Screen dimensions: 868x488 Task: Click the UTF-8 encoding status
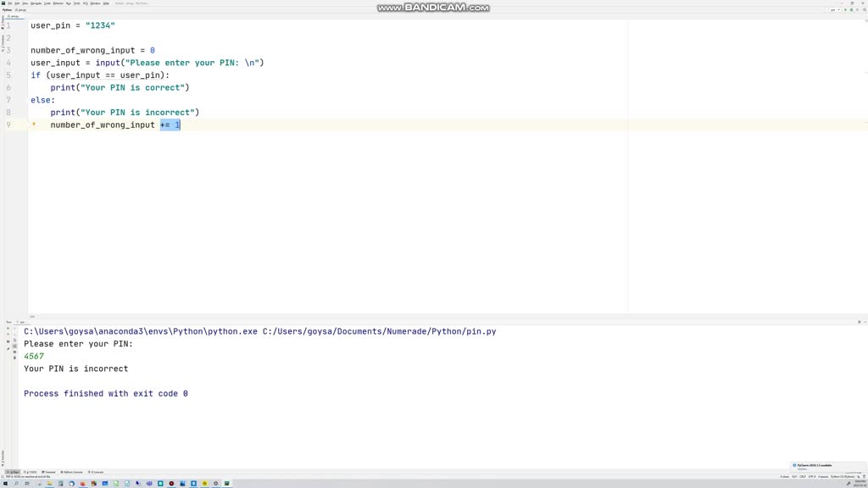812,476
